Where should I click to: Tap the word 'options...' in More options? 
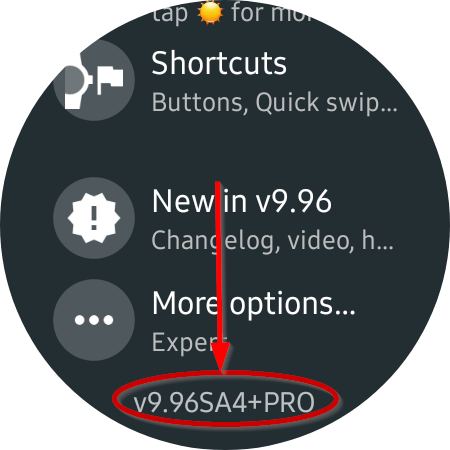click(293, 305)
